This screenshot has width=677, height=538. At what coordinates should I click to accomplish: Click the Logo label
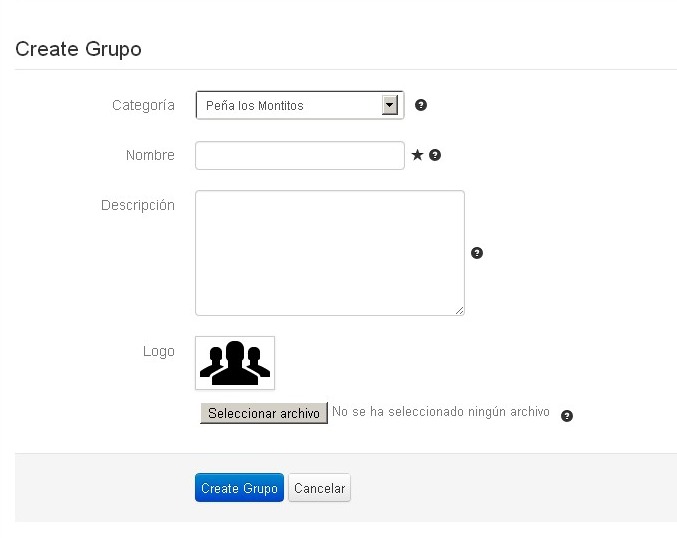pyautogui.click(x=159, y=351)
